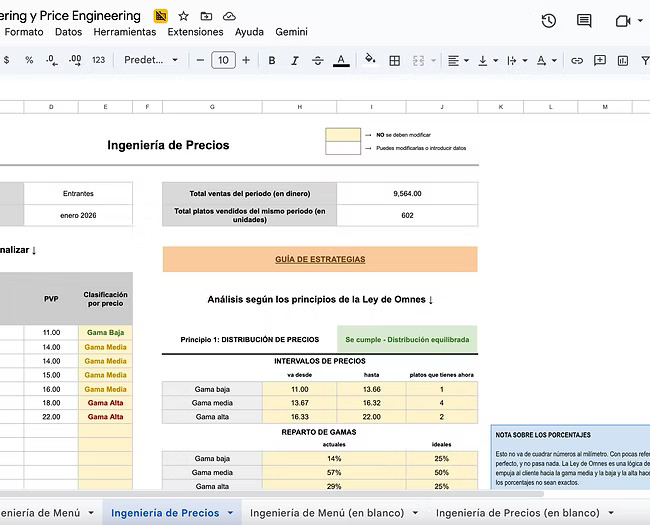Open the Herramientas menu
Image resolution: width=650 pixels, height=525 pixels.
pyautogui.click(x=125, y=32)
